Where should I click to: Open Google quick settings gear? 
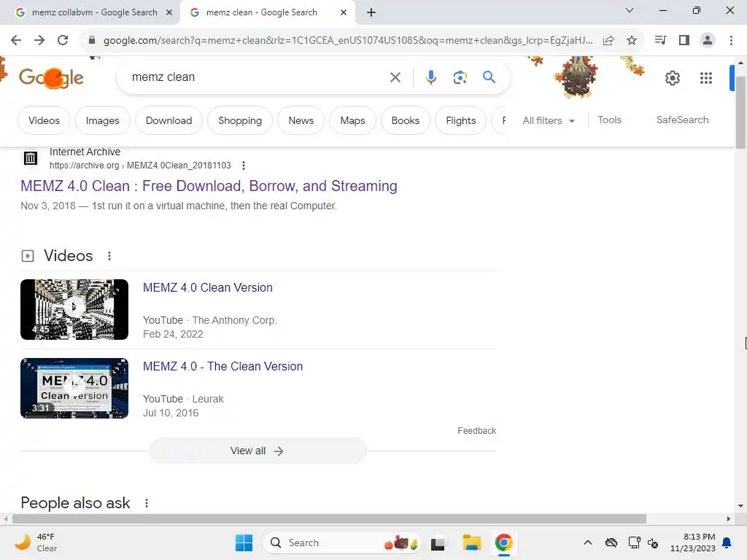[x=672, y=77]
